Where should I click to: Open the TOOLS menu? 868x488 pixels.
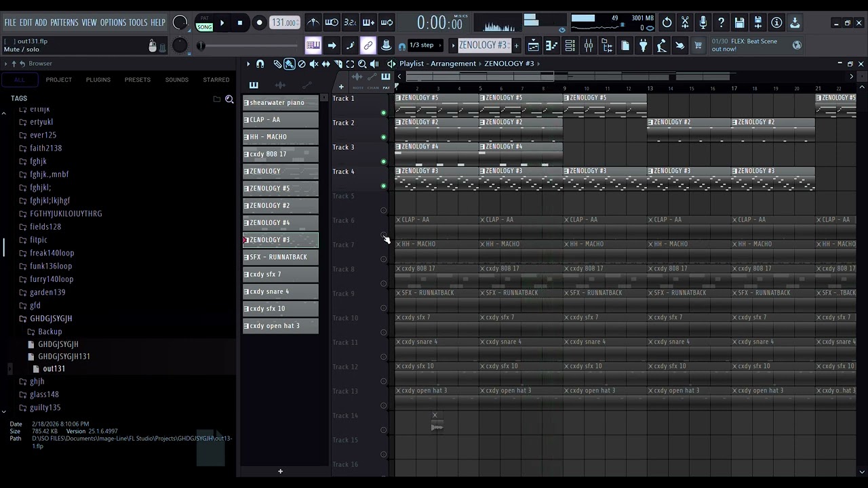[138, 22]
